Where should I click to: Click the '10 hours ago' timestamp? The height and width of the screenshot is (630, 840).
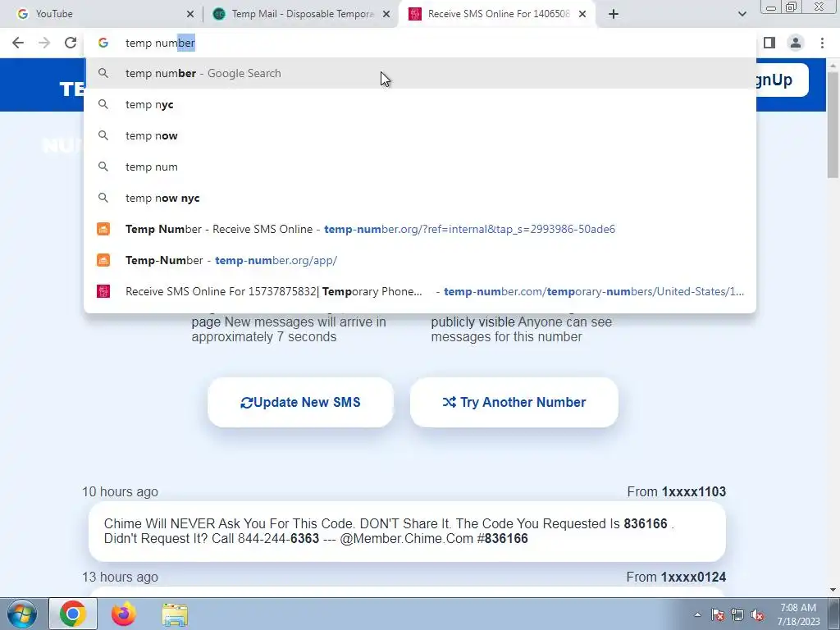click(120, 492)
